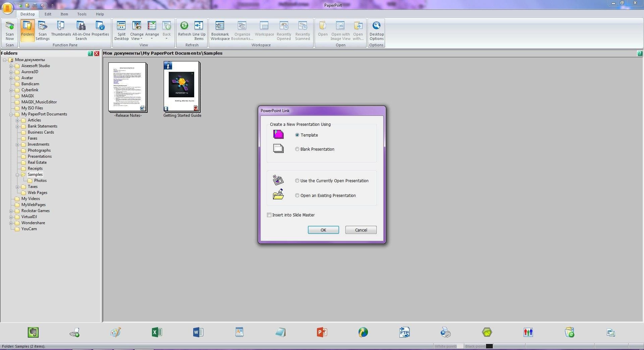
Task: Cancel the PowerPoint Link dialog
Action: (x=361, y=230)
